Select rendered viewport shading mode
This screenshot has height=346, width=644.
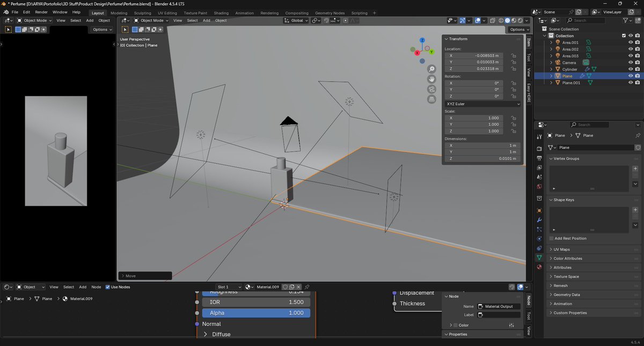tap(521, 20)
